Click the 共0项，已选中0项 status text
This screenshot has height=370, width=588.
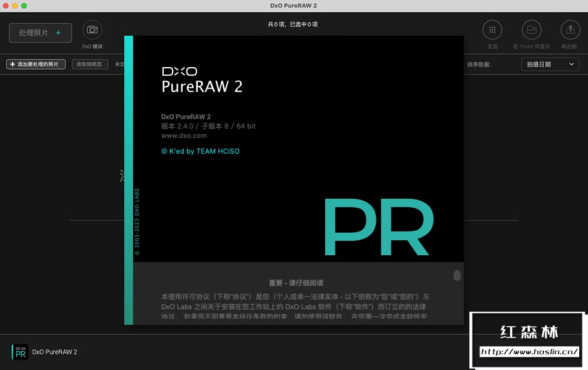[292, 24]
